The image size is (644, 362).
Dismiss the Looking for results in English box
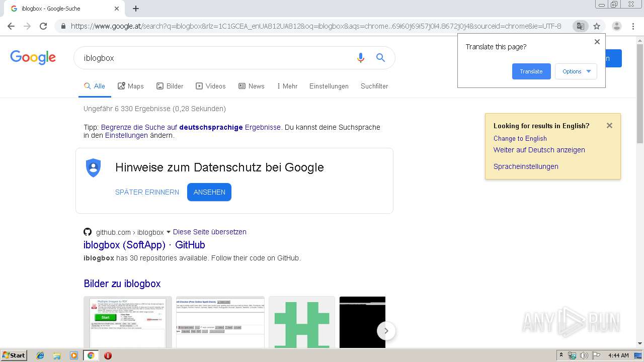[x=609, y=126]
